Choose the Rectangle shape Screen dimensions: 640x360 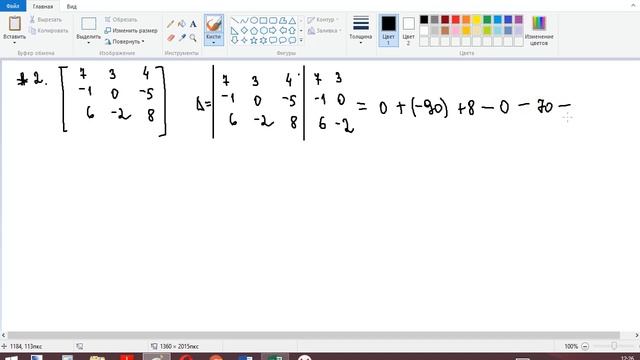263,20
